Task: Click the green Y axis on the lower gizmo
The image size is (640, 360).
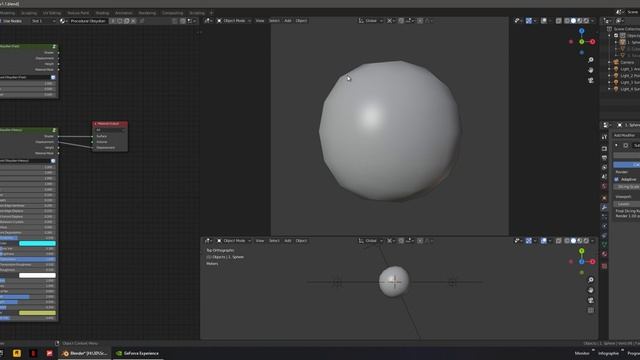Action: point(582,251)
